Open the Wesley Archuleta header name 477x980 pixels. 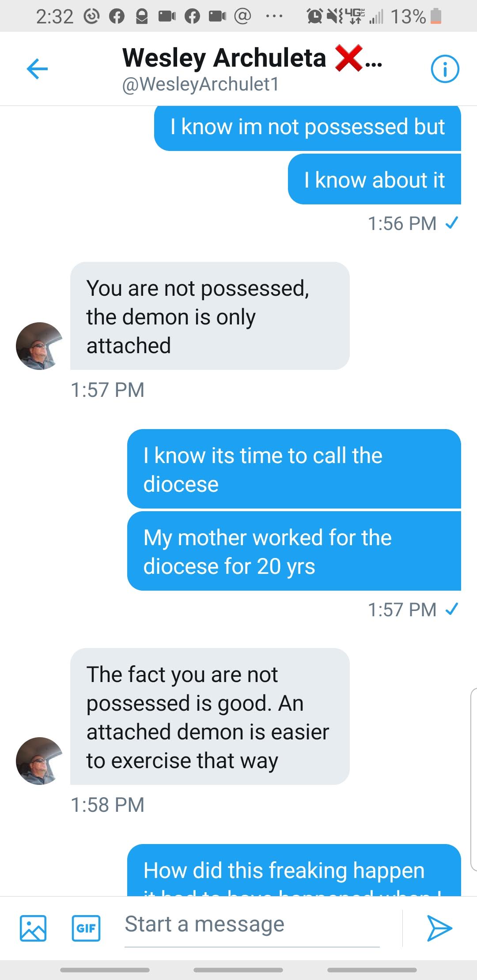click(x=224, y=58)
